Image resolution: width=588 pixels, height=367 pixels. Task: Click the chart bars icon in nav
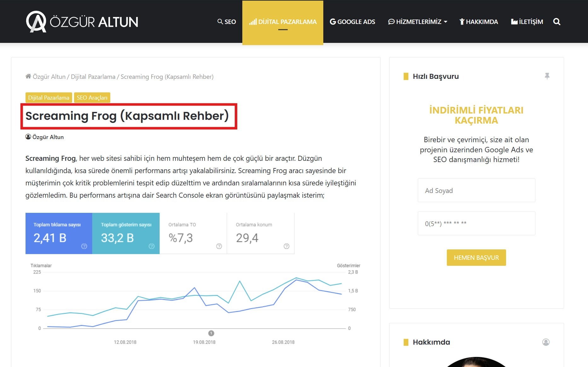(x=253, y=22)
